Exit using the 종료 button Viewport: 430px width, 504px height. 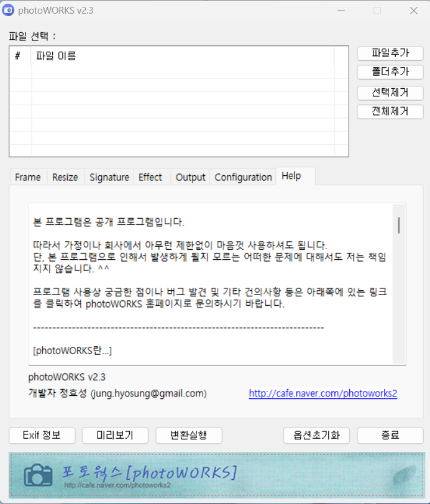(x=390, y=435)
